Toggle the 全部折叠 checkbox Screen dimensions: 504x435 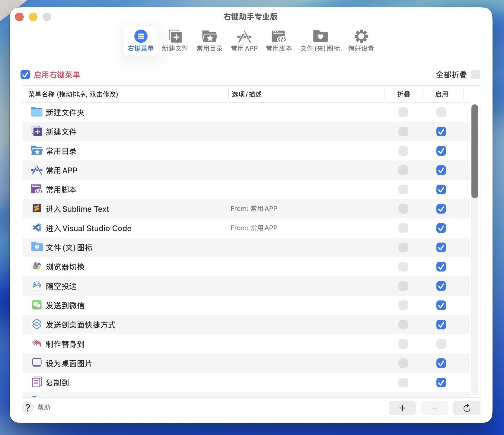(475, 75)
